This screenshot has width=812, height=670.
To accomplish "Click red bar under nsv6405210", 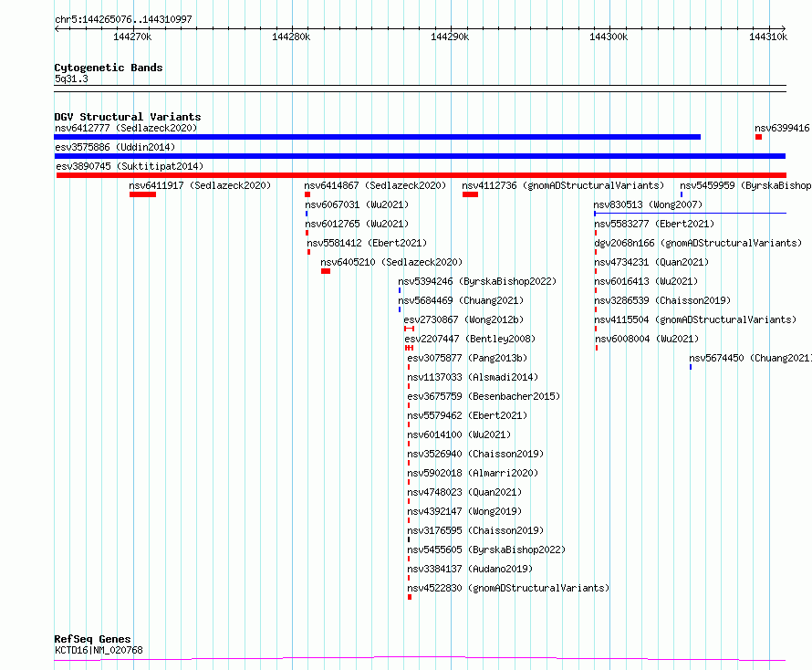I will point(326,271).
